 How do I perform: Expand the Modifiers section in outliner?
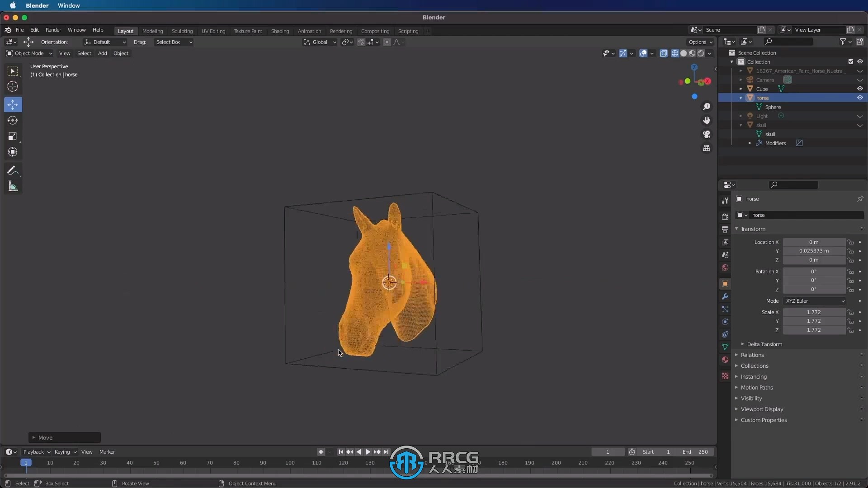[750, 143]
